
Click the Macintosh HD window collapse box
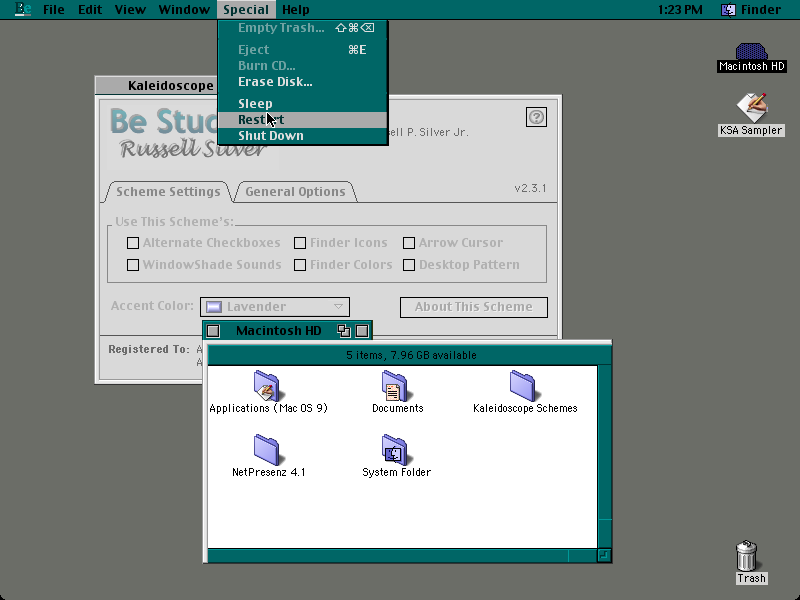[x=362, y=331]
